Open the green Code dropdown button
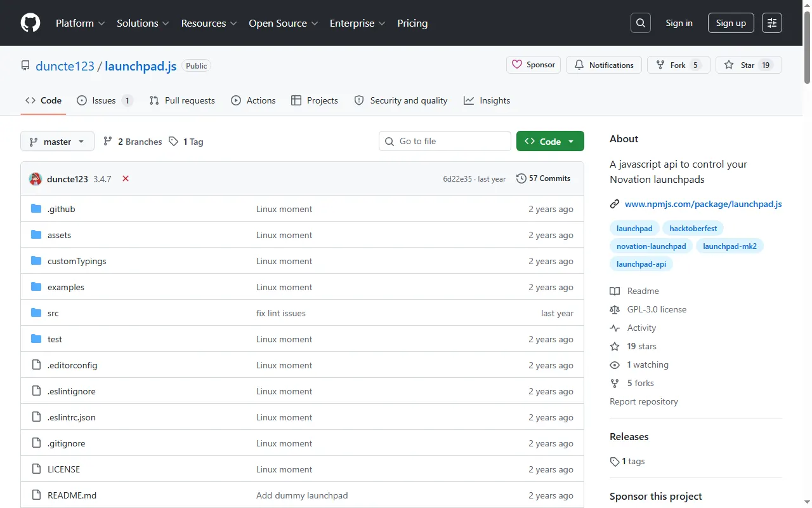The width and height of the screenshot is (812, 508). (550, 142)
